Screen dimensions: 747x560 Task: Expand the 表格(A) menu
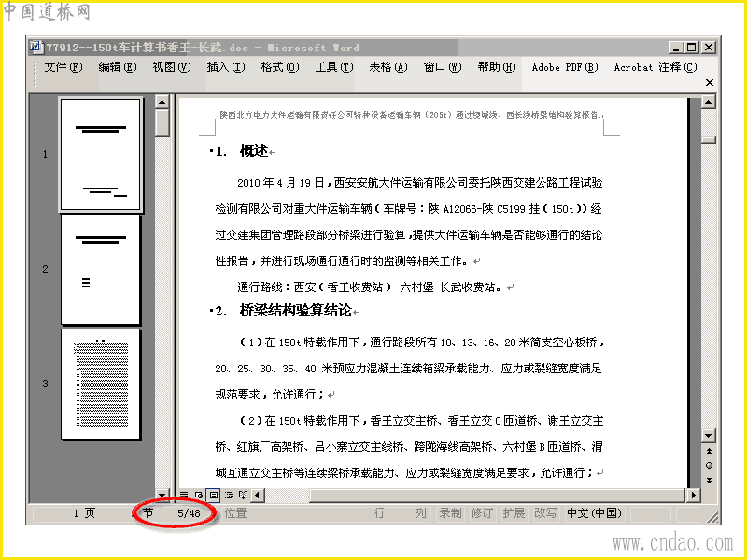click(x=388, y=67)
